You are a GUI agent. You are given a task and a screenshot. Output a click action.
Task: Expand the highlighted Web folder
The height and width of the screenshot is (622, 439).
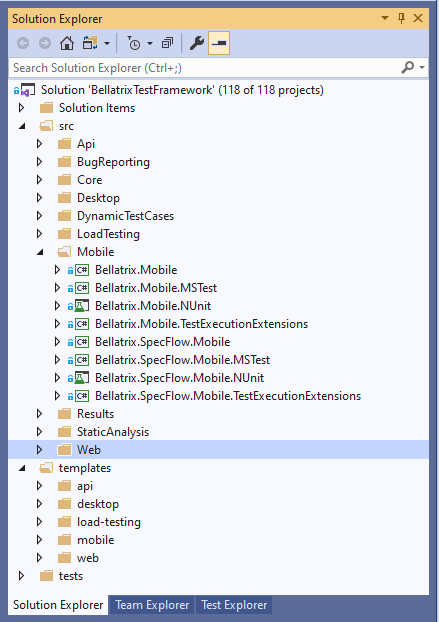pos(40,449)
